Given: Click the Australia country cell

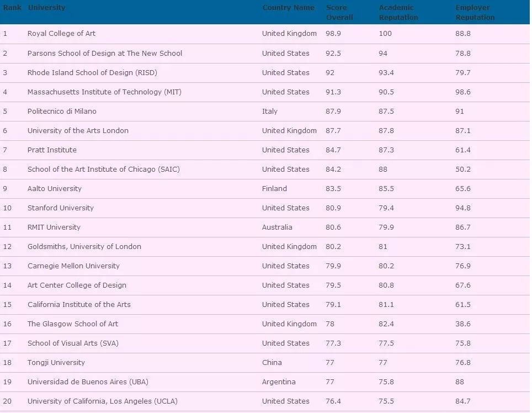Looking at the screenshot, I should pos(277,227).
